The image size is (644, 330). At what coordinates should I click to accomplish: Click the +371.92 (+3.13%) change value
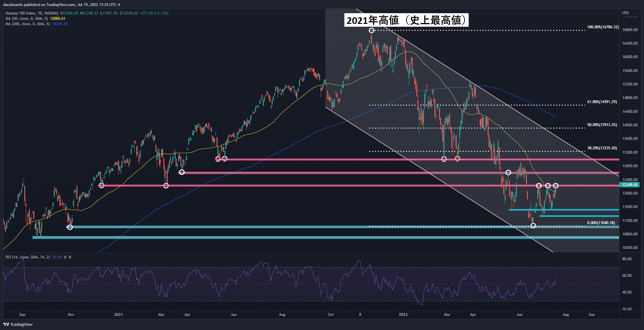[154, 13]
